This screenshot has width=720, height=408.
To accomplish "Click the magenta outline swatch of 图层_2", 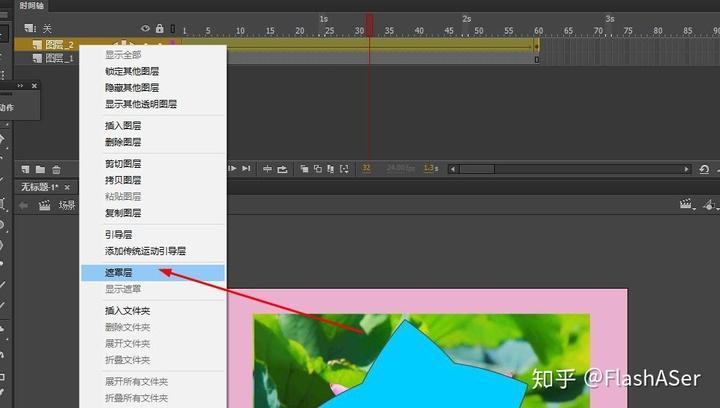I will [x=174, y=43].
